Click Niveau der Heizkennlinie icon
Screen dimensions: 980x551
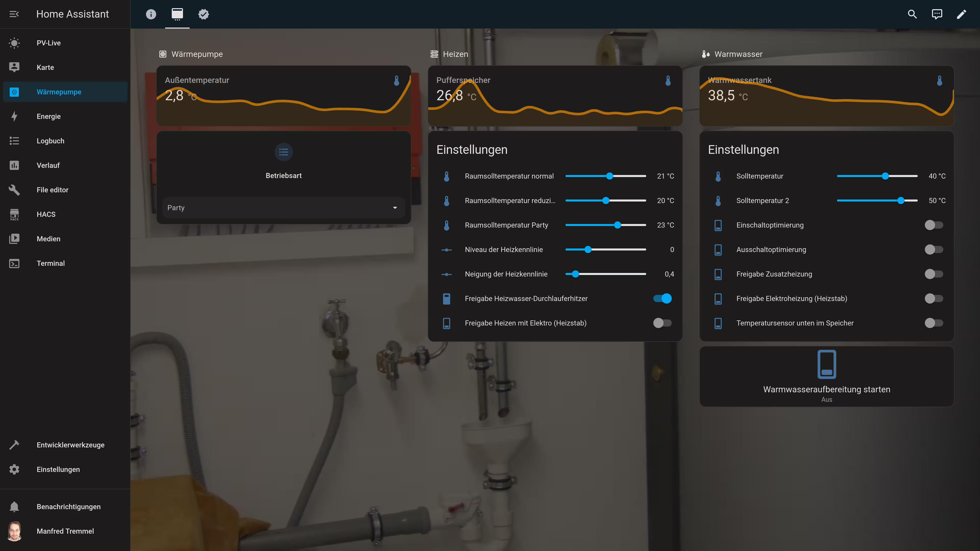pyautogui.click(x=446, y=250)
